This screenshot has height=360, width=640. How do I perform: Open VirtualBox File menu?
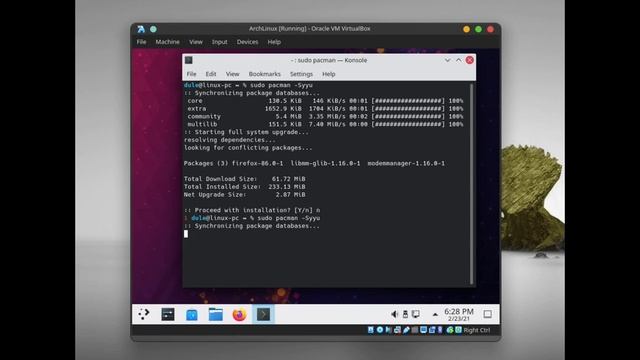pos(141,42)
